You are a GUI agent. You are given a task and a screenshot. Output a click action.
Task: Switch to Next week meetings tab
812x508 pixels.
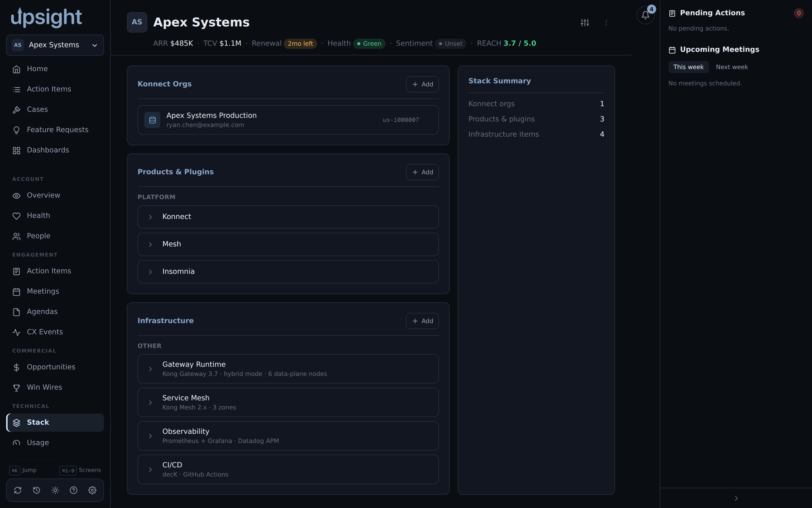(732, 67)
